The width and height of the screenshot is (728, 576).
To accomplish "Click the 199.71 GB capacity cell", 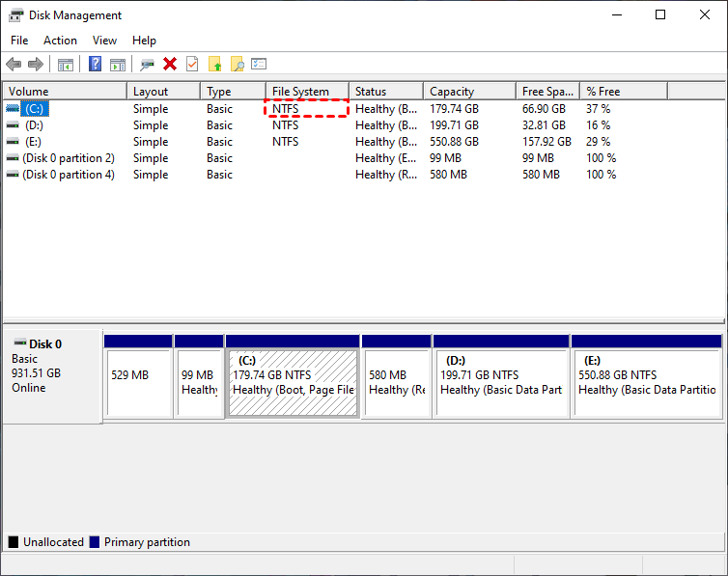I will (454, 125).
